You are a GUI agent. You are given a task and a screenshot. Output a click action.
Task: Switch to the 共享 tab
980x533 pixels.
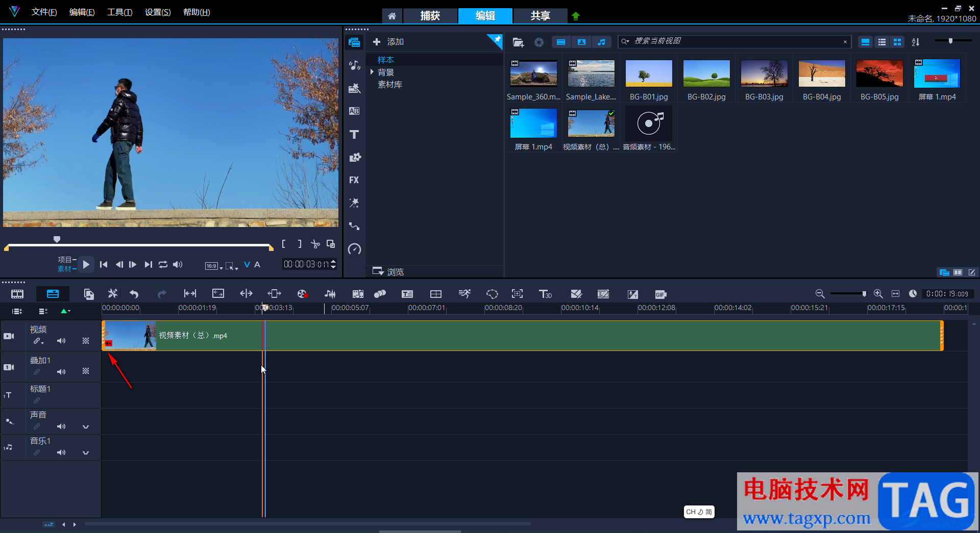tap(541, 16)
